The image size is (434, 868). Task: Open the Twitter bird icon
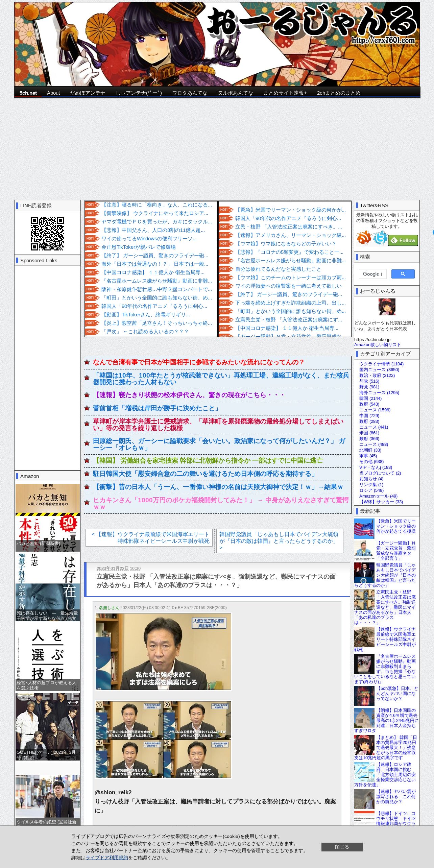coord(380,238)
